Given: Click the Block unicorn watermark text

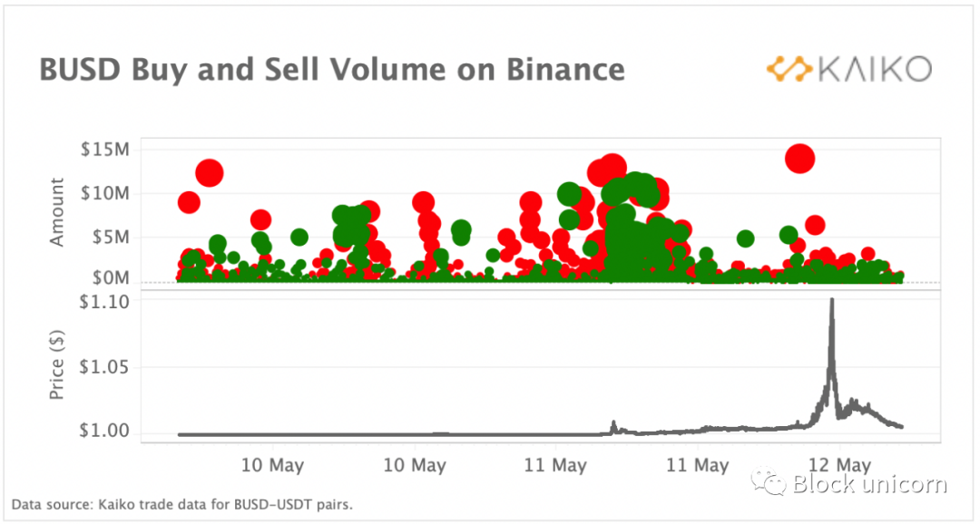Looking at the screenshot, I should coord(869,484).
